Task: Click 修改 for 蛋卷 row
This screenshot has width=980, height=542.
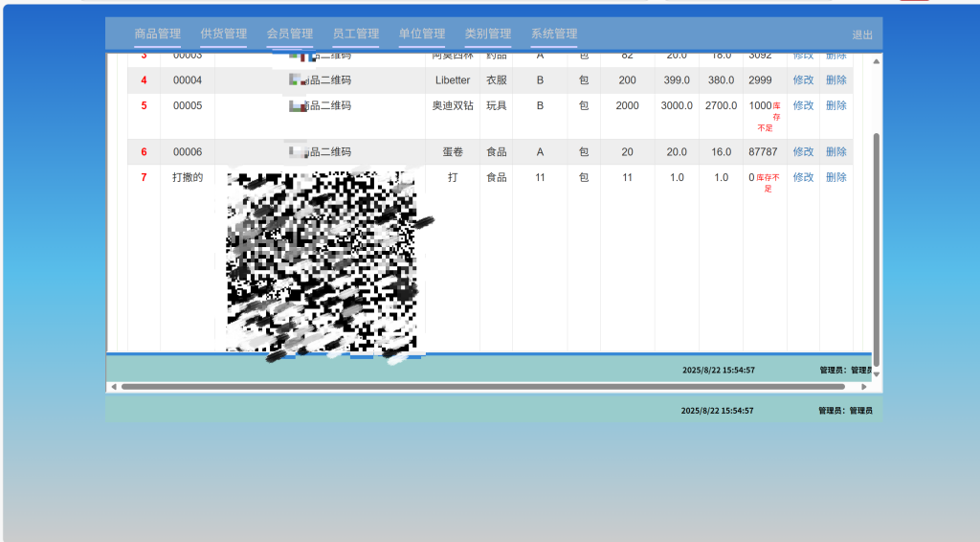Action: click(x=803, y=152)
